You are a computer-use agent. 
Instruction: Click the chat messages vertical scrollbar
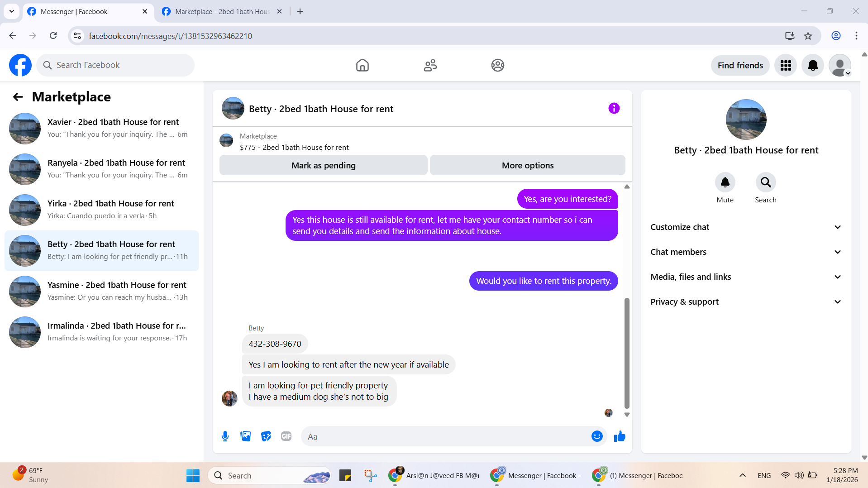pyautogui.click(x=627, y=353)
